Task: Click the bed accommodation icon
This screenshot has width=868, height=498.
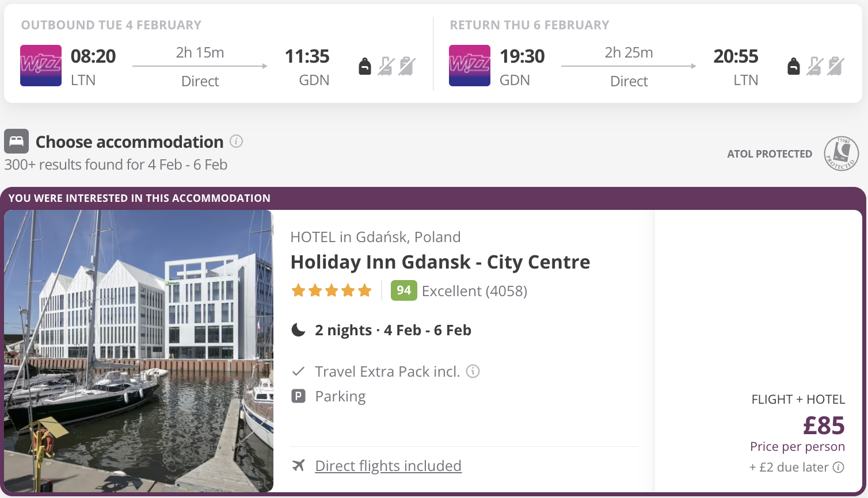Action: pos(16,141)
